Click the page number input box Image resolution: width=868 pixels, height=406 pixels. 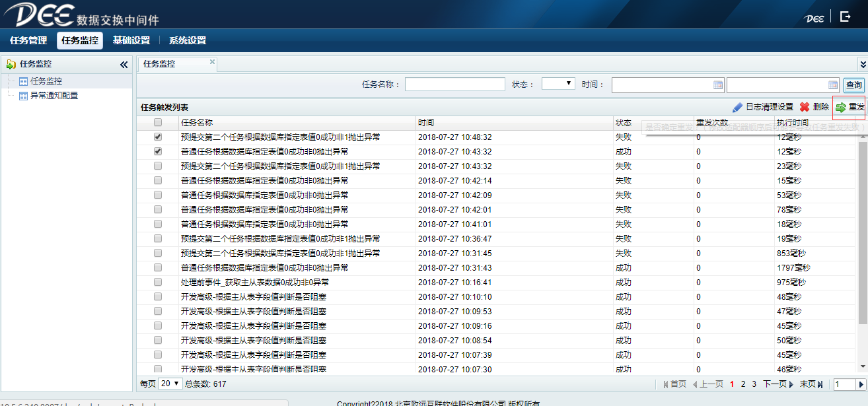point(845,384)
